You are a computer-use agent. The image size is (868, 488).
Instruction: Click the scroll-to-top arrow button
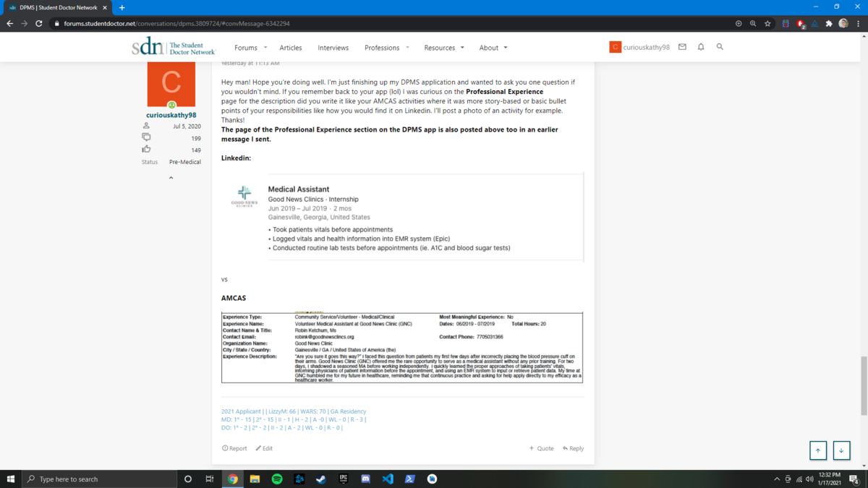[818, 450]
